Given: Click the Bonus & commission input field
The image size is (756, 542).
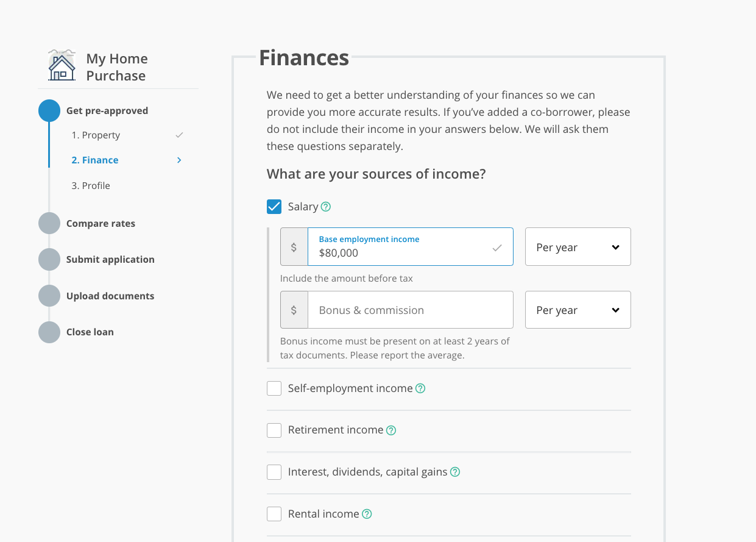Looking at the screenshot, I should [411, 310].
